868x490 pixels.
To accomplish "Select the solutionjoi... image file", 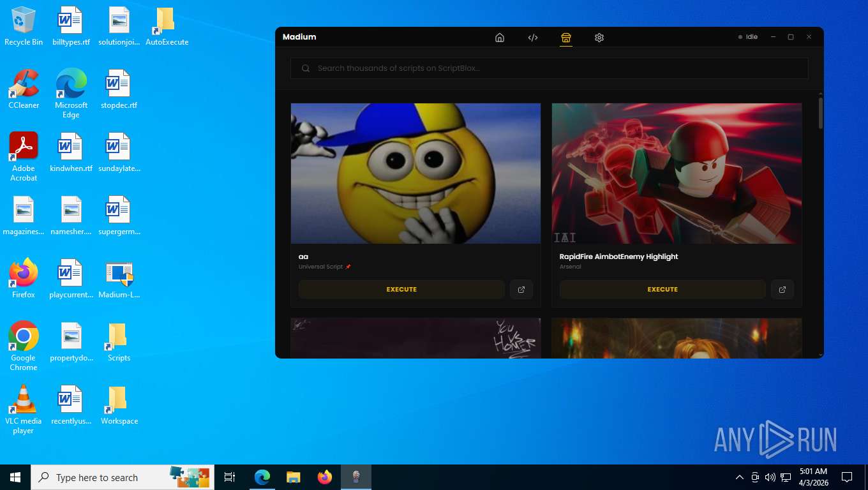I will (119, 27).
